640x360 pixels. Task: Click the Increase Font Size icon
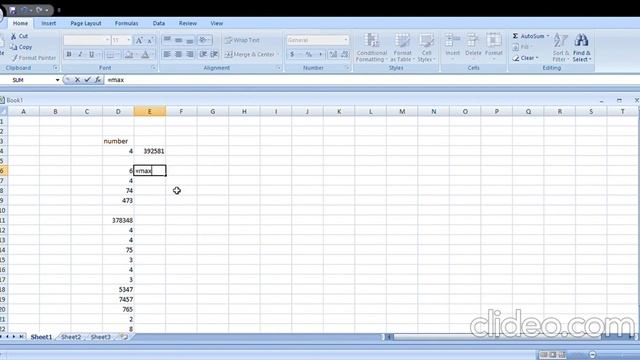coord(139,40)
